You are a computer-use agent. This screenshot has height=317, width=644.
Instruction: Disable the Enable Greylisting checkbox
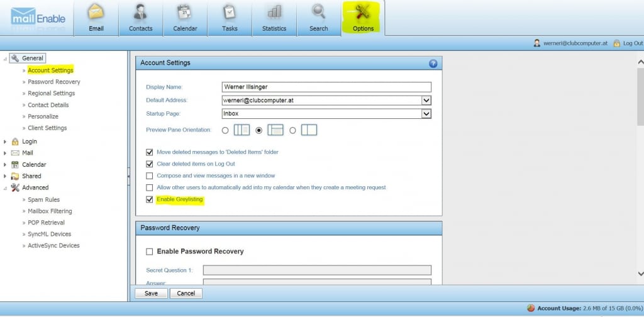tap(150, 199)
